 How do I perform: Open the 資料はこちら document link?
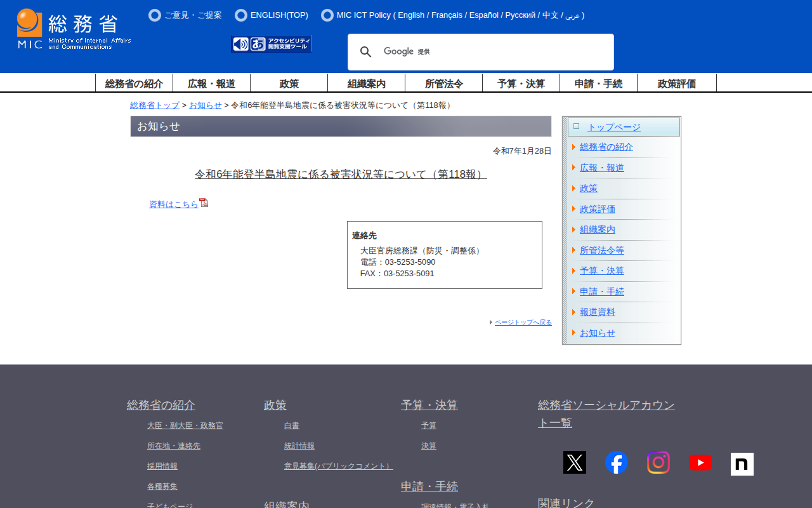click(173, 204)
